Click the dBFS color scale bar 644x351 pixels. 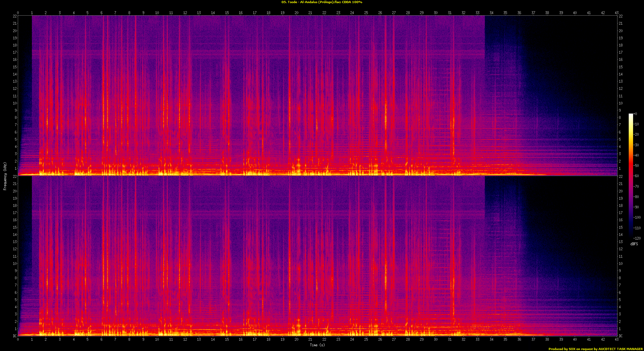tap(631, 175)
